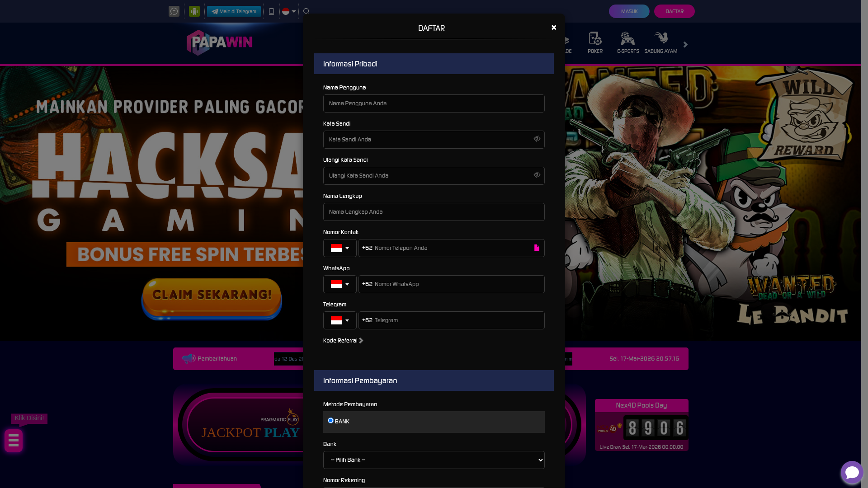Click the PAPAWIN logo
The image size is (868, 488).
pos(220,43)
